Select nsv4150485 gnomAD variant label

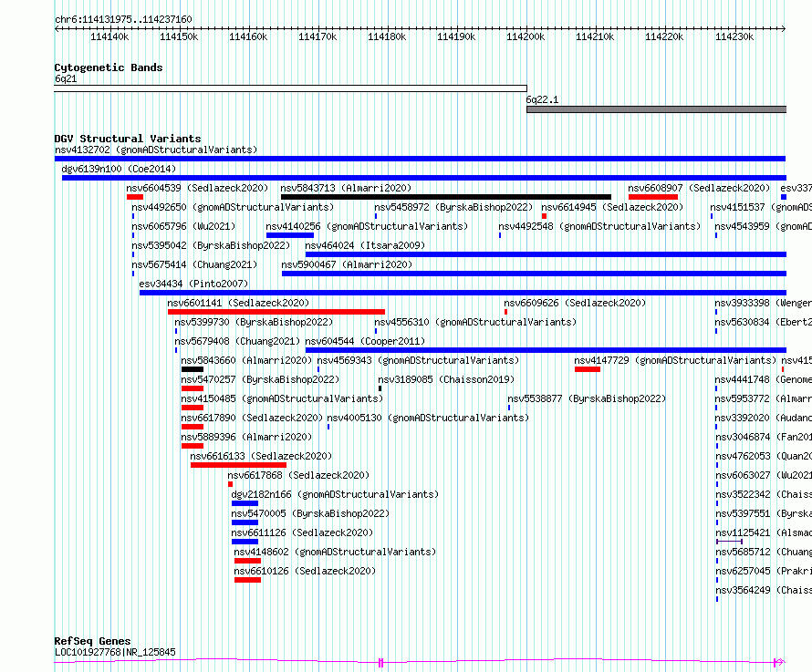click(282, 398)
